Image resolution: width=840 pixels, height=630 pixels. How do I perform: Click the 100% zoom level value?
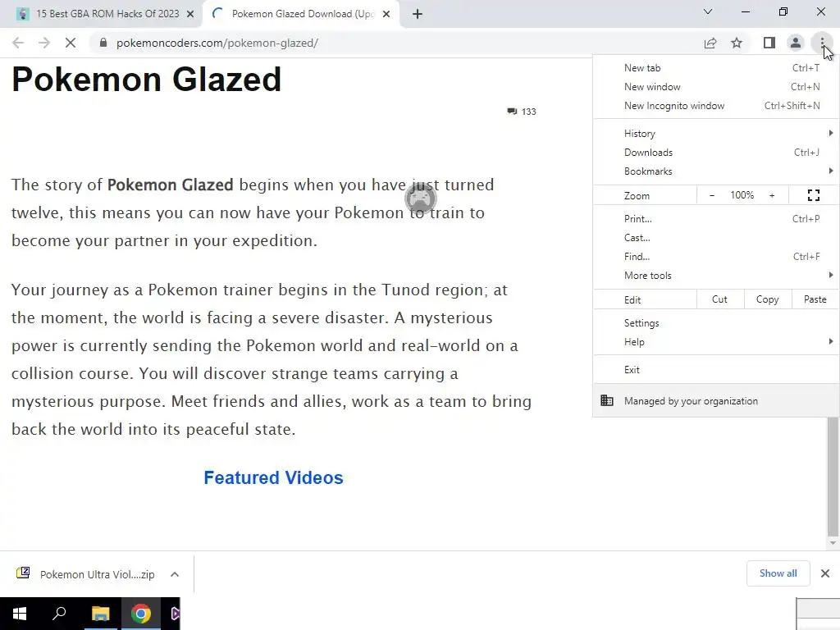[742, 195]
